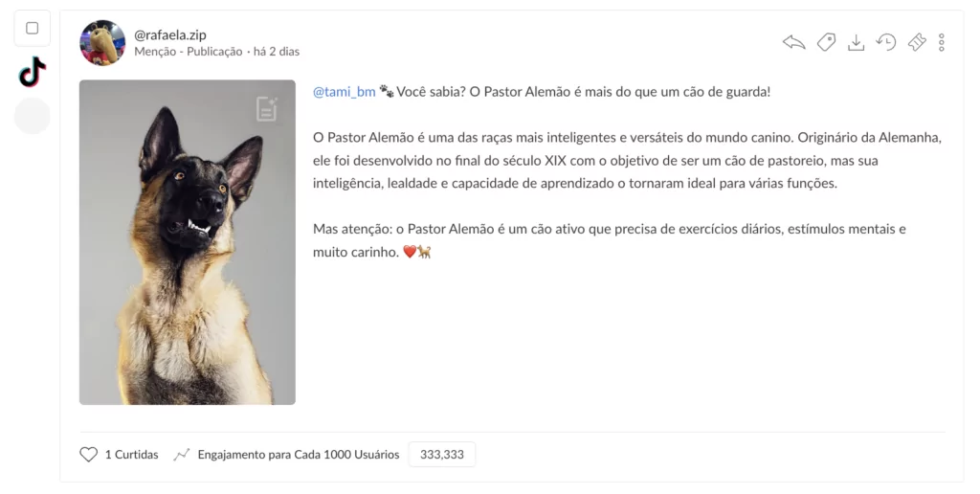Click the 333,333 engagement value box

click(x=442, y=455)
